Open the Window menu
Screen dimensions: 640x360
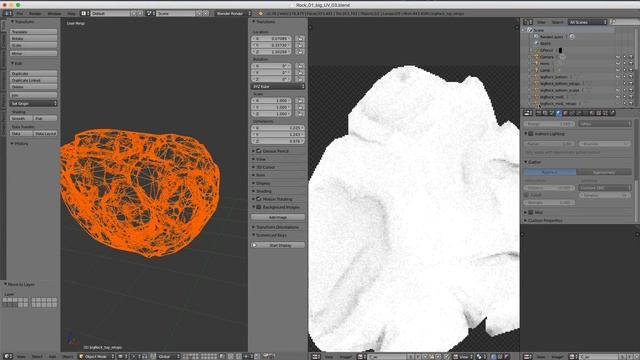point(54,13)
